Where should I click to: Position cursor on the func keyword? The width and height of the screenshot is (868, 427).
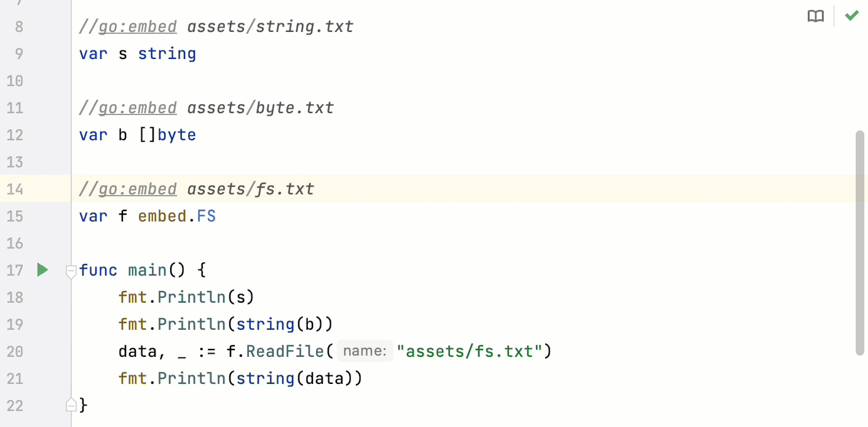point(98,270)
